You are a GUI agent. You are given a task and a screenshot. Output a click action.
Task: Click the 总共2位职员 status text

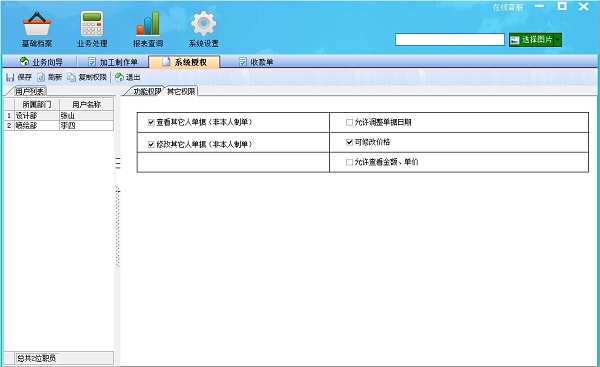pos(36,358)
